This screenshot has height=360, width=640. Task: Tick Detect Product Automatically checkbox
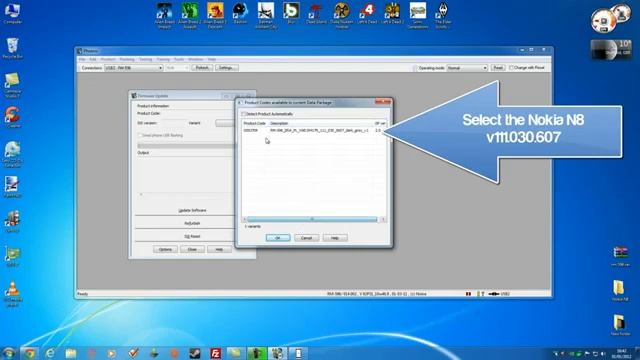tap(244, 114)
